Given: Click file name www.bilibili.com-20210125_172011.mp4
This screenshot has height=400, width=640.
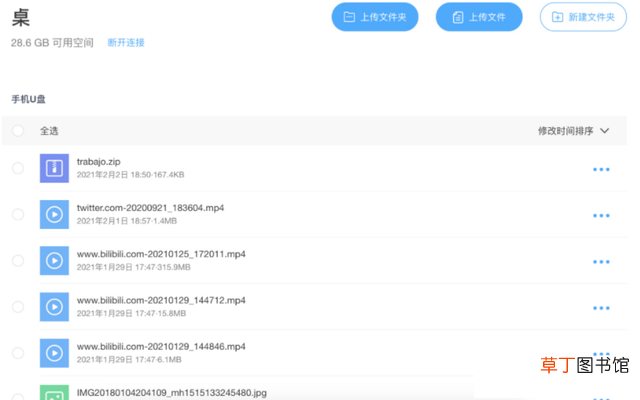Looking at the screenshot, I should tap(161, 254).
